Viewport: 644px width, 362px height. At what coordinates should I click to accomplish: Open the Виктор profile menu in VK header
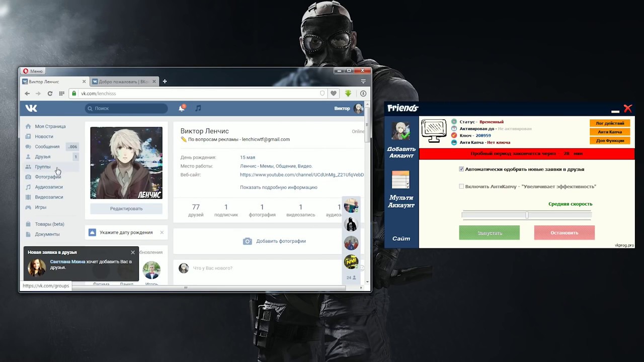tap(349, 108)
